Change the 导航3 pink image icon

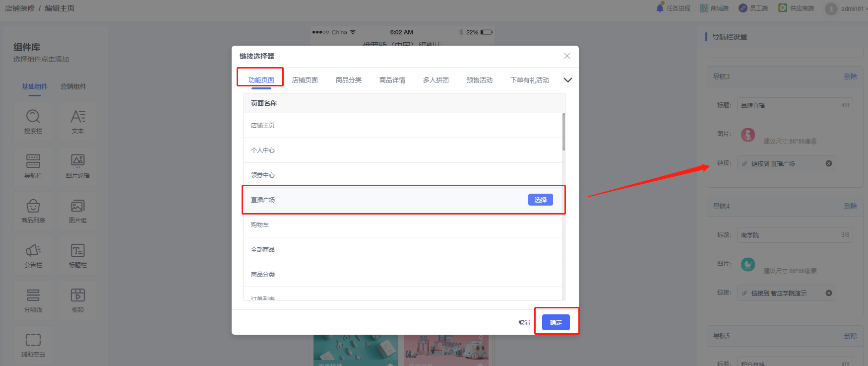(748, 135)
